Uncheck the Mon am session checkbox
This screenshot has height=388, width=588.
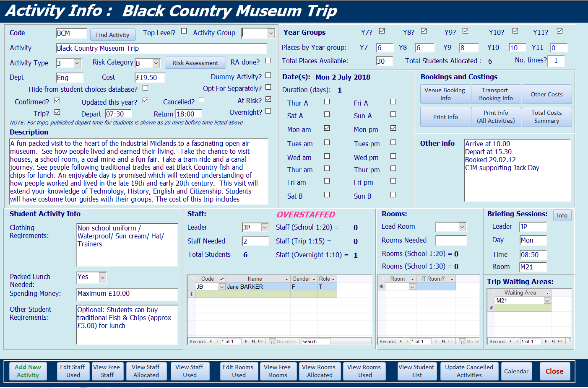tap(327, 128)
